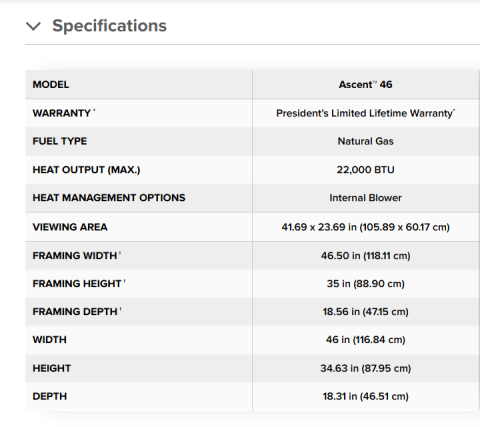Click the Ascent 46 model value
The image size is (480, 427).
366,85
